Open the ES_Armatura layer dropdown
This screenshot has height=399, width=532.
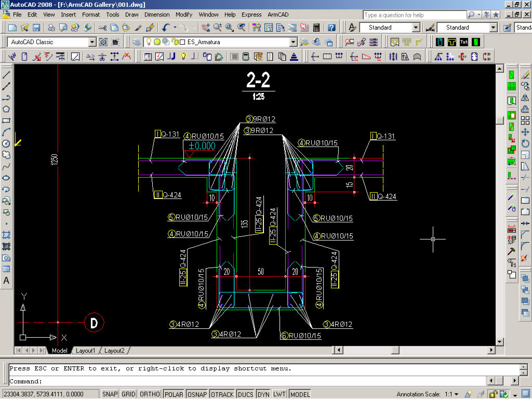tap(293, 42)
